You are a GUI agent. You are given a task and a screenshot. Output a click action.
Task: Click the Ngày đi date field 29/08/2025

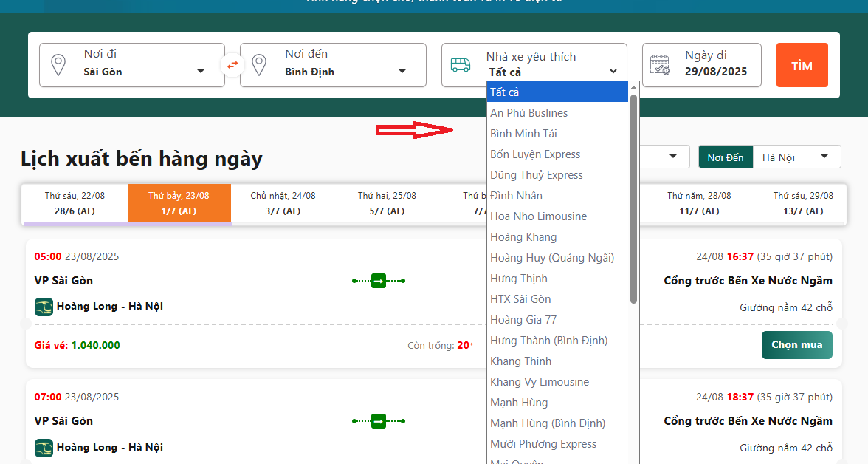[x=715, y=72]
